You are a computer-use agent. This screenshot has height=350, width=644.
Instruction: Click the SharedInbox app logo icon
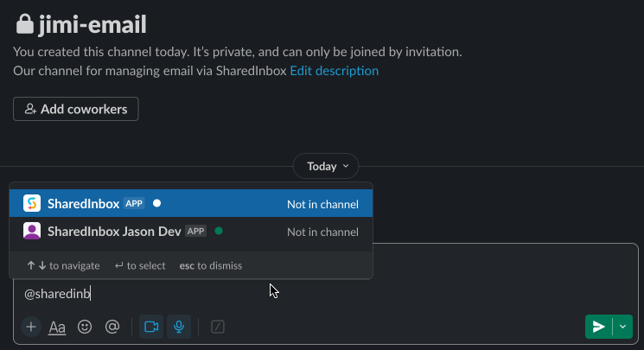coord(32,203)
